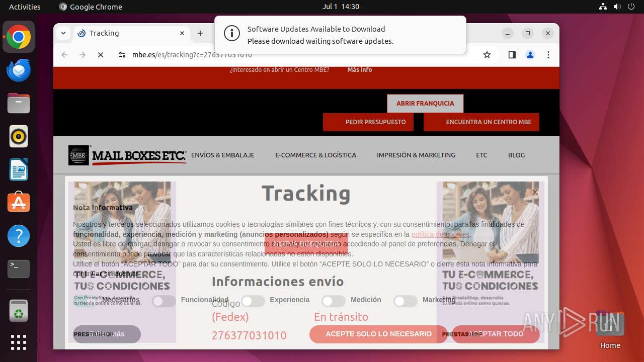Open the ETC menu item
Screen dimensions: 644x362
pos(481,155)
